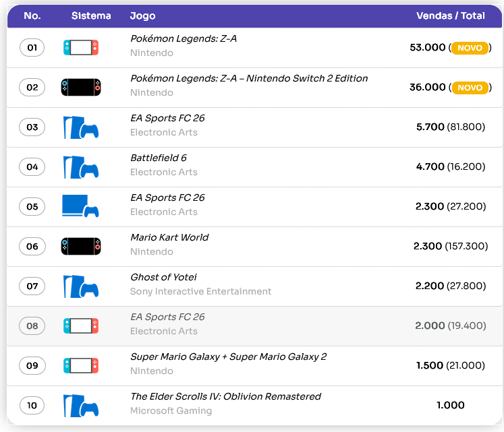Click 'Sony Interactive Entertainment' publisher text
Image resolution: width=504 pixels, height=432 pixels.
click(200, 291)
